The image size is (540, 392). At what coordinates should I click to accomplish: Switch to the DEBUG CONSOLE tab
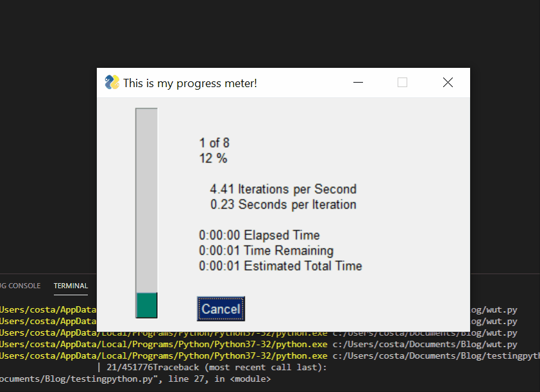click(20, 286)
